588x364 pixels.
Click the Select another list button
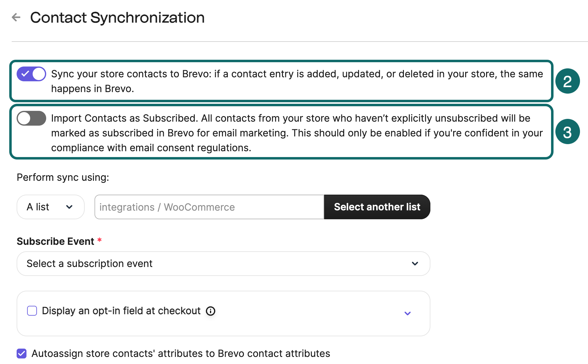(x=377, y=207)
